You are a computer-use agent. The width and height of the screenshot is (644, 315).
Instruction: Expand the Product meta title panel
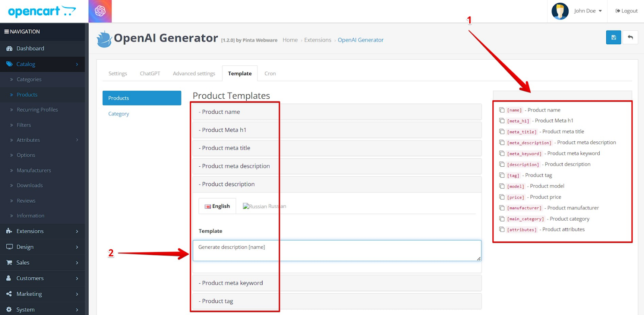click(x=337, y=148)
